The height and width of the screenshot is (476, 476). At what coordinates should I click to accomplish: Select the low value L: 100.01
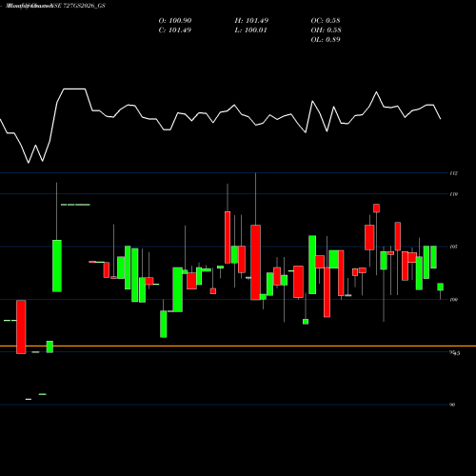tap(251, 30)
